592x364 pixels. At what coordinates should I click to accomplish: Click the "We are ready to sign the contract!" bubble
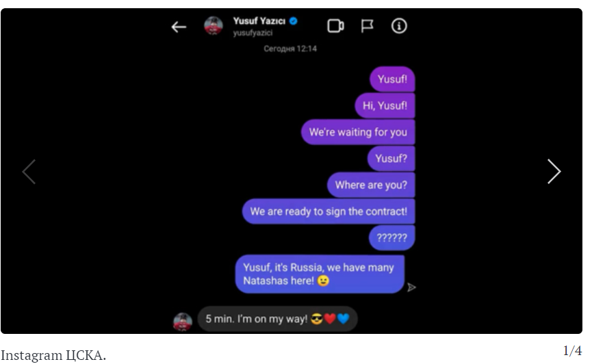click(x=329, y=211)
